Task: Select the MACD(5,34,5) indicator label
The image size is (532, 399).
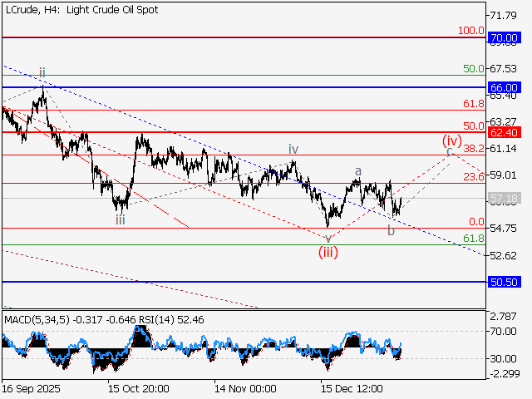Action: tap(35, 318)
